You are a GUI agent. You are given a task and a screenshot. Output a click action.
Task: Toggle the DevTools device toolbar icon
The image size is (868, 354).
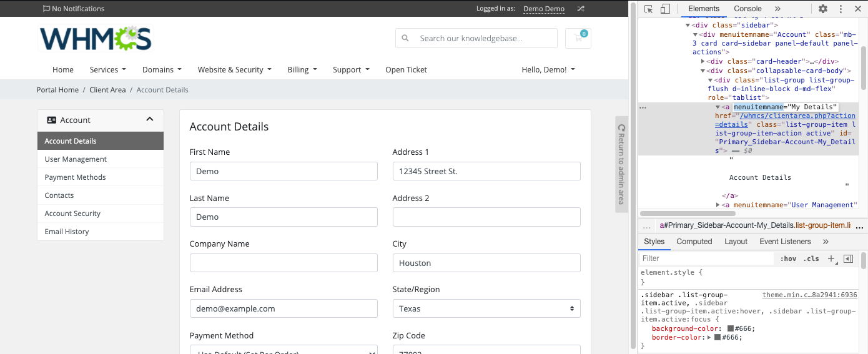tap(665, 9)
